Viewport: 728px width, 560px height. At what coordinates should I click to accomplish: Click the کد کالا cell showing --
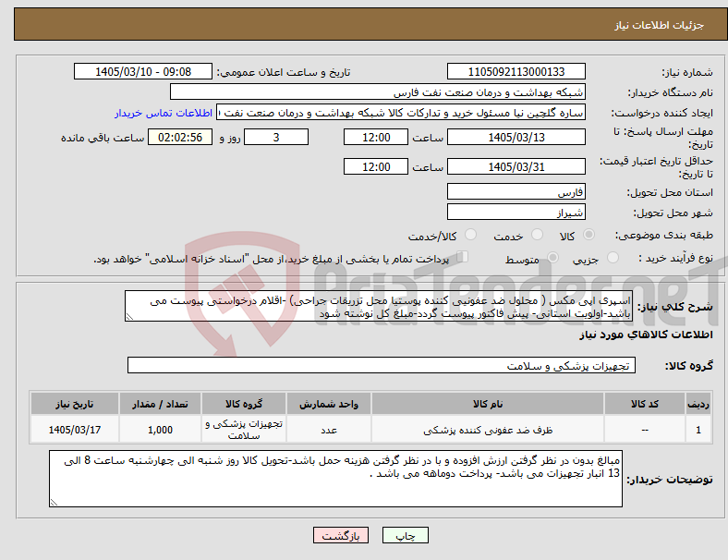(645, 430)
